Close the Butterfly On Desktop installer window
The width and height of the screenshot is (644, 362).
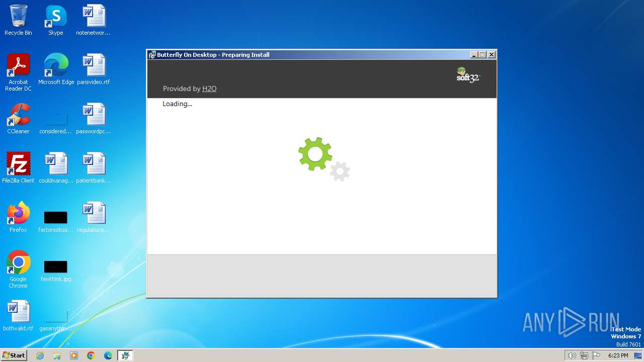tap(492, 55)
